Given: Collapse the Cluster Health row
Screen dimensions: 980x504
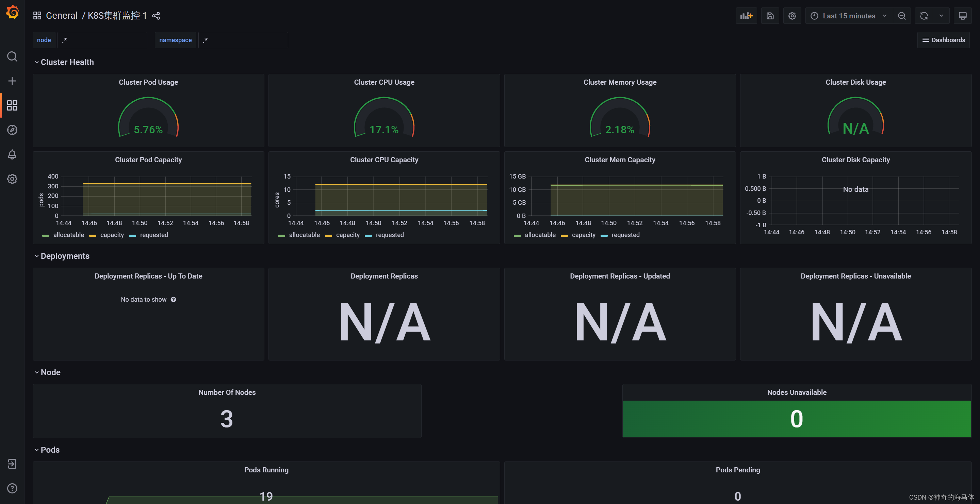Looking at the screenshot, I should pos(64,62).
